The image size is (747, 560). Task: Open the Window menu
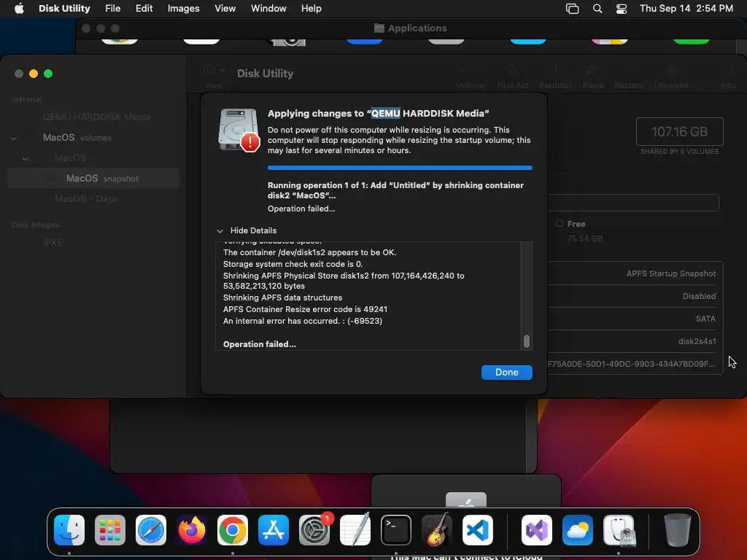pos(268,9)
